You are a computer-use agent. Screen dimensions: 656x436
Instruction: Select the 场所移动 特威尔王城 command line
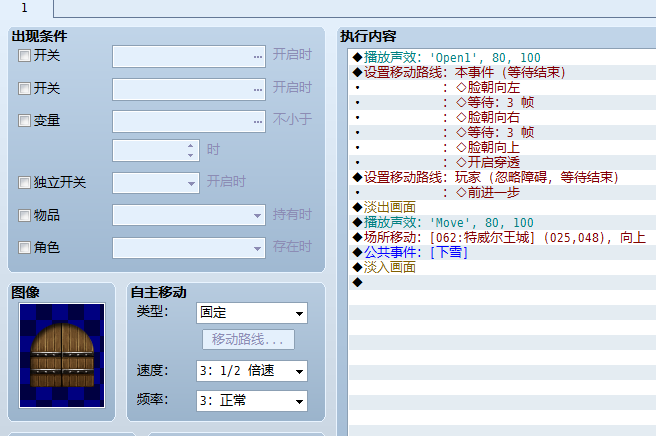click(x=502, y=237)
